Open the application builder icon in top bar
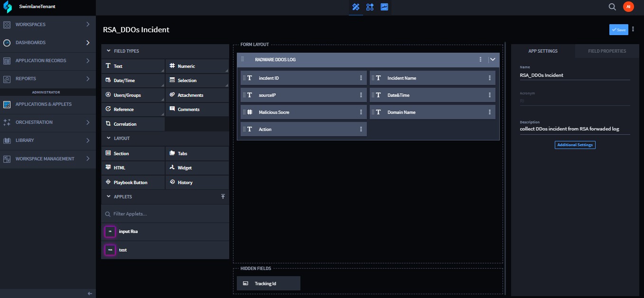This screenshot has width=644, height=298. point(355,7)
